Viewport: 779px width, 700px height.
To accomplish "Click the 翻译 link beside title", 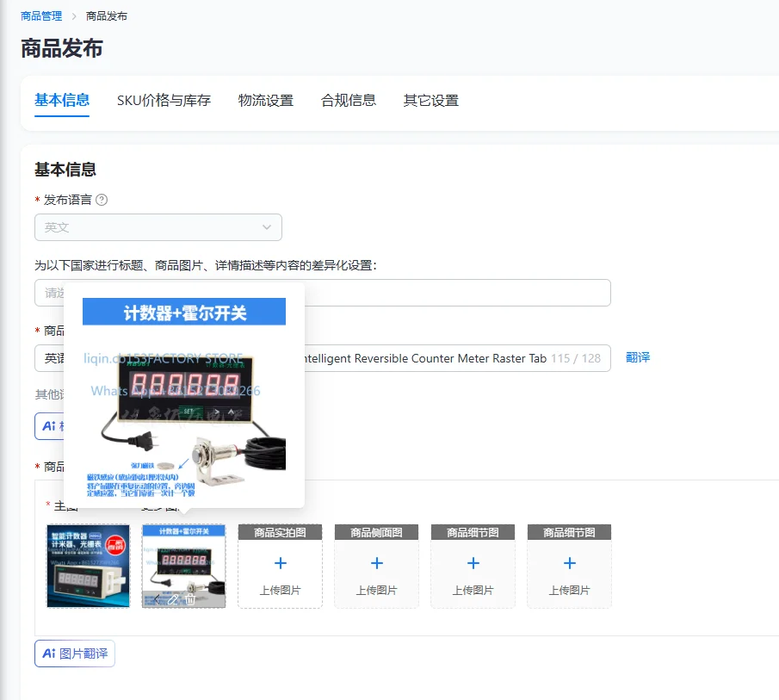I will coord(638,357).
